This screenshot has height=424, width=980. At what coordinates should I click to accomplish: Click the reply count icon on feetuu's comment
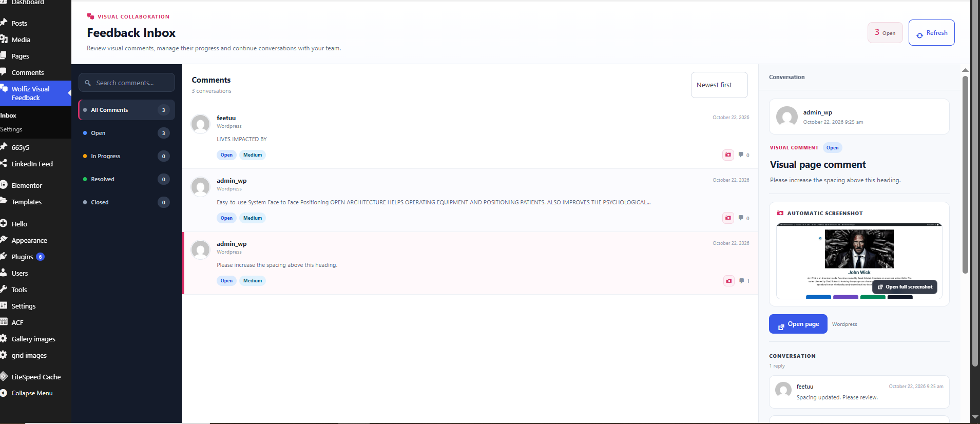tap(741, 155)
